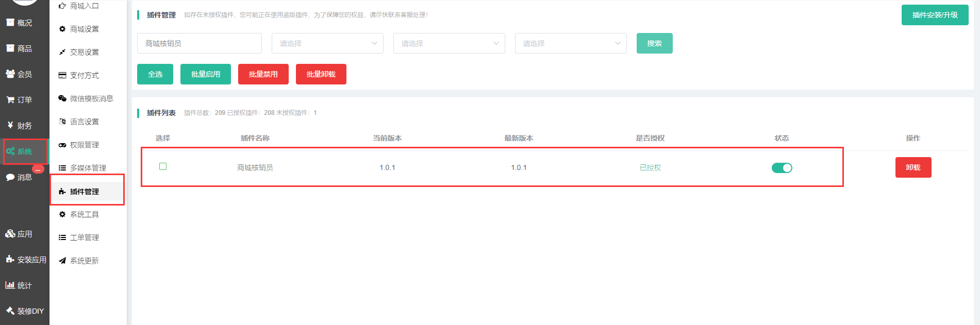The width and height of the screenshot is (980, 325).
Task: Click the 多媒体管理 list icon
Action: [x=62, y=168]
